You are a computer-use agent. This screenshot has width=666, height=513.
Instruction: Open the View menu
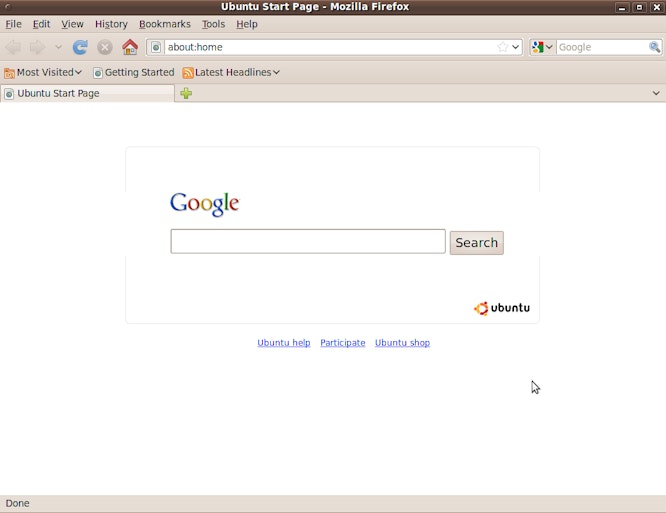click(72, 24)
